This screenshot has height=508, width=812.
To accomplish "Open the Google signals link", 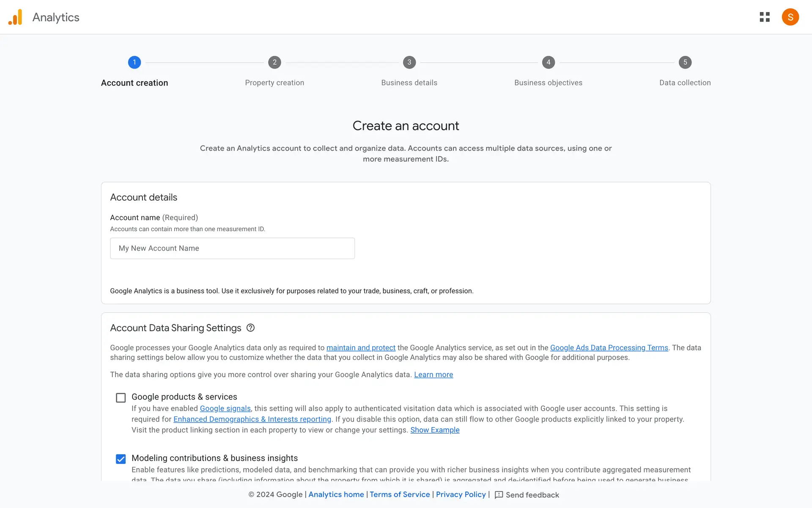I will point(225,409).
